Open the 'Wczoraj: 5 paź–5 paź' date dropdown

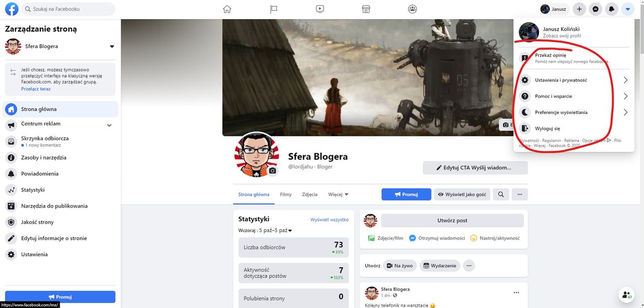266,230
